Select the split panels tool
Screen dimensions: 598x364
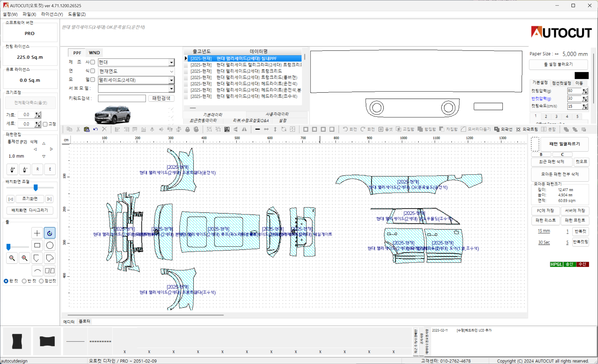(50, 271)
